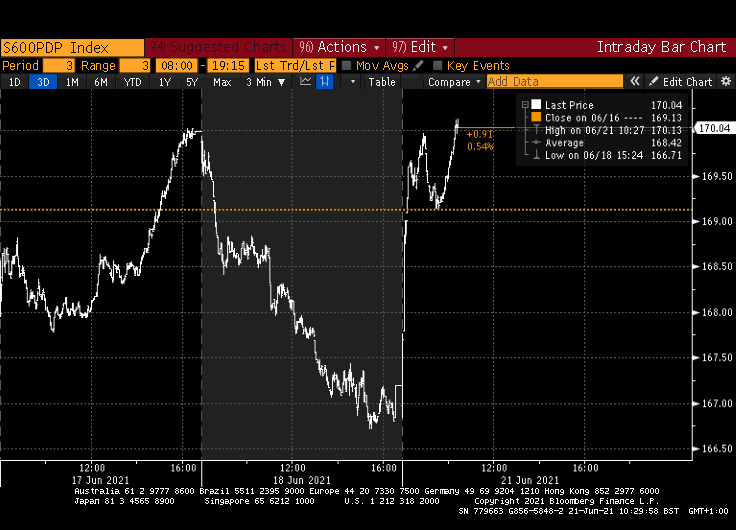Image resolution: width=736 pixels, height=530 pixels.
Task: Toggle the white Last Price legend box
Action: [x=536, y=104]
